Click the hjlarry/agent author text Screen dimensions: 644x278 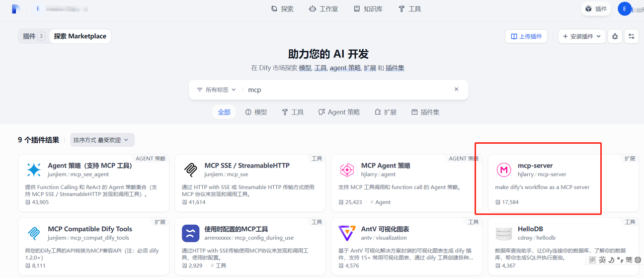pos(378,174)
